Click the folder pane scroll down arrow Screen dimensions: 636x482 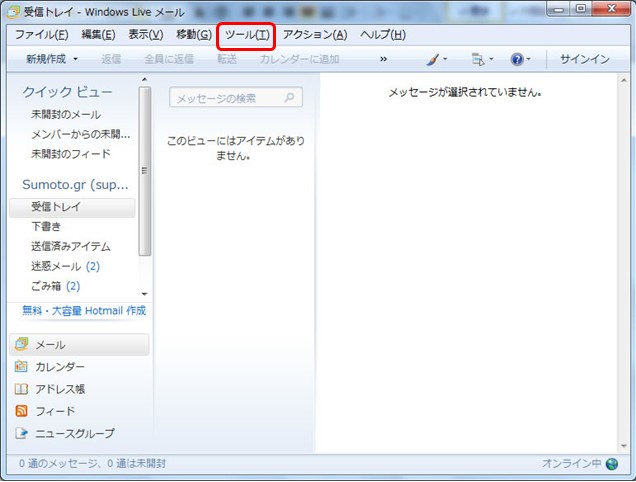tap(144, 294)
